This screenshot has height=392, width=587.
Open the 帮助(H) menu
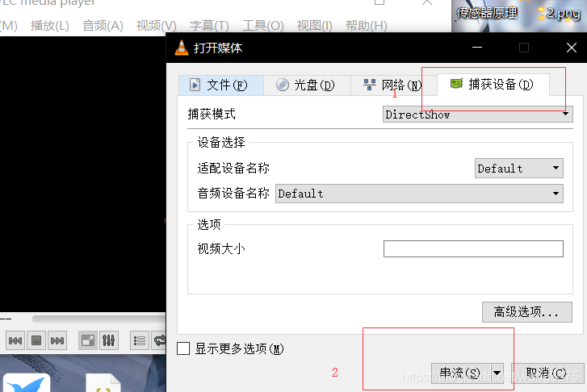tap(366, 26)
